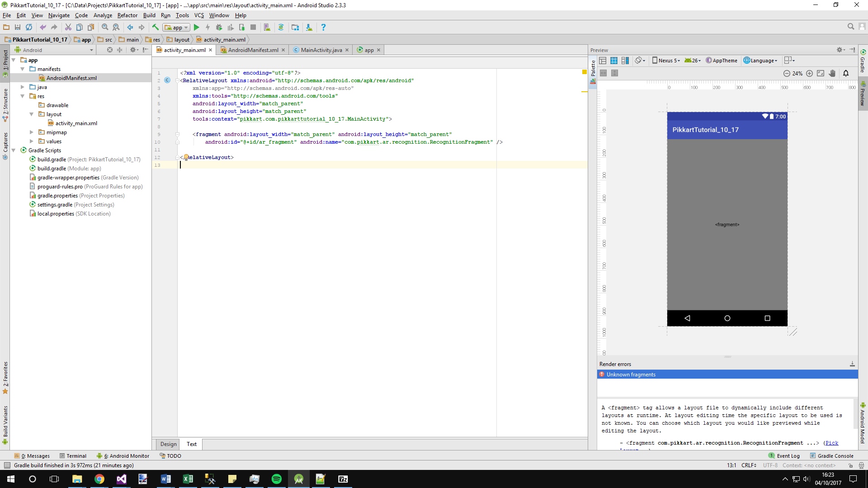The width and height of the screenshot is (868, 488).
Task: Hide the Project panel with arrow icon
Action: 145,50
